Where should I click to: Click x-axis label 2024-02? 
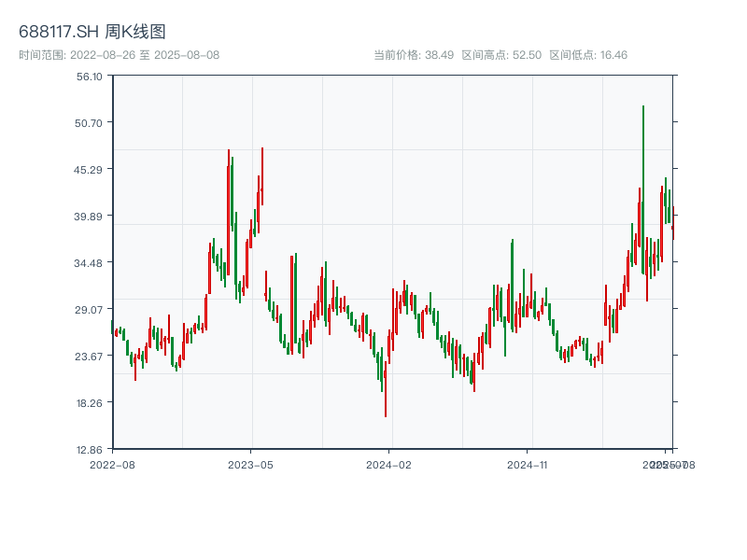click(388, 465)
